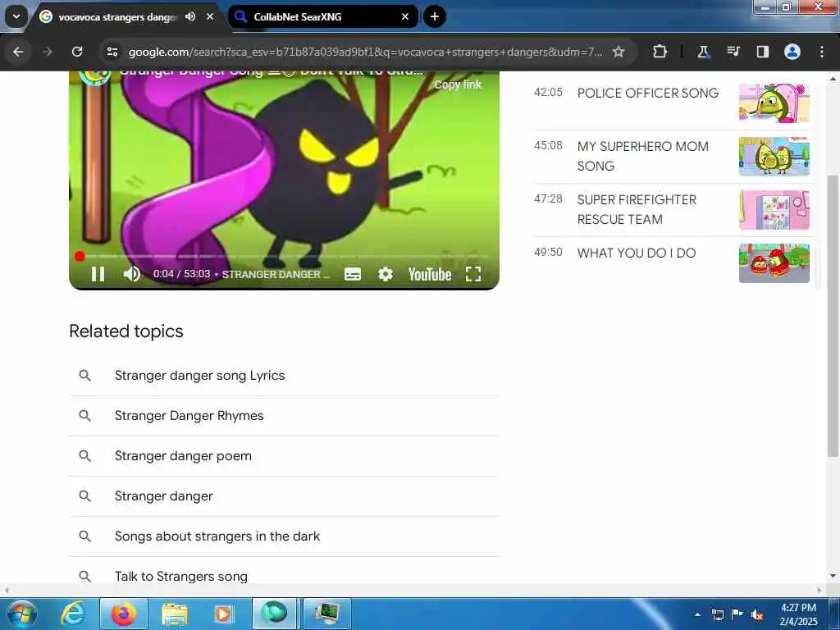Search Stranger danger song Lyrics

point(284,376)
